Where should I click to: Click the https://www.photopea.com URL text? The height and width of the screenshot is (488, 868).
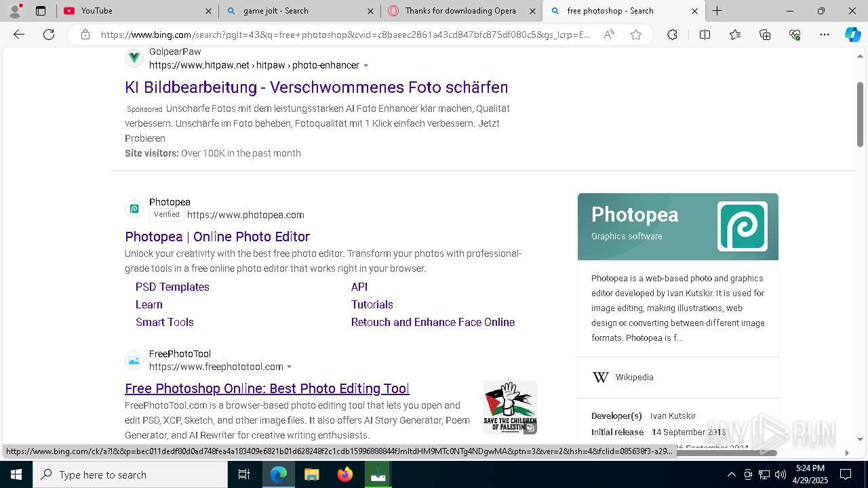click(245, 215)
